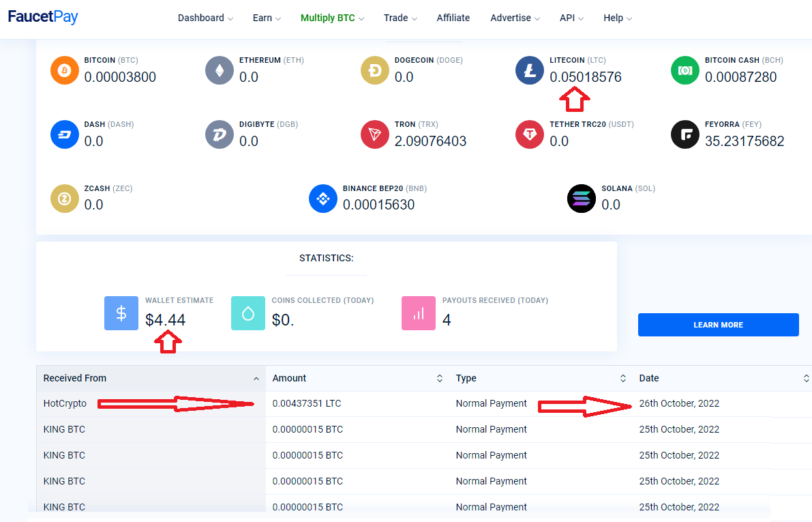This screenshot has width=812, height=522.
Task: Select the Ethereum coin icon
Action: (x=220, y=70)
